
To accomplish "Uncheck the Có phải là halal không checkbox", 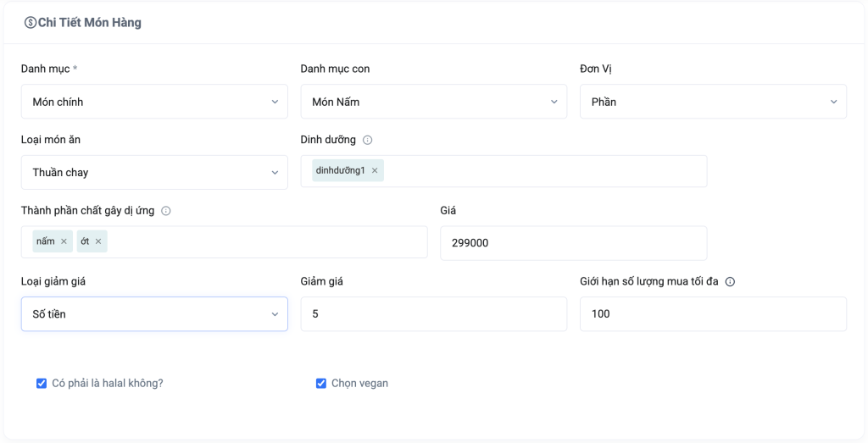I will point(42,384).
